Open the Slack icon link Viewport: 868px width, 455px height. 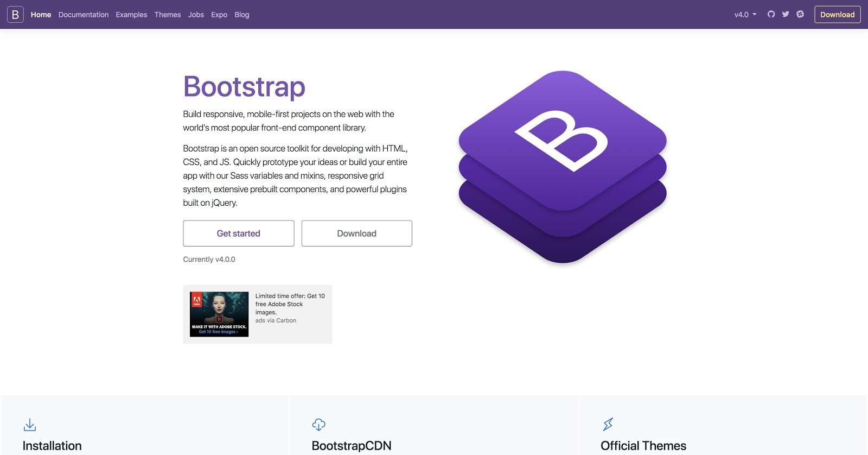click(x=800, y=14)
